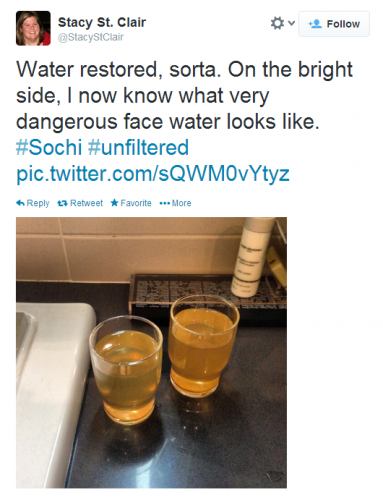Expand the chevron beside the gear

point(291,23)
